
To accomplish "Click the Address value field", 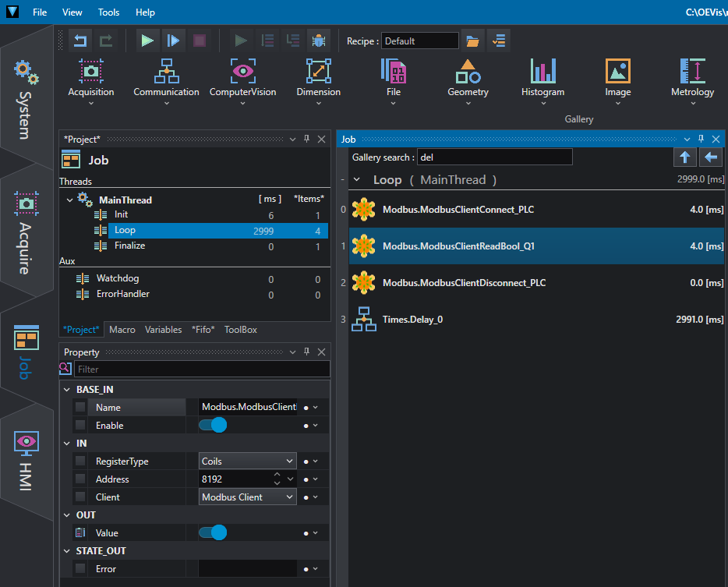I will (235, 479).
